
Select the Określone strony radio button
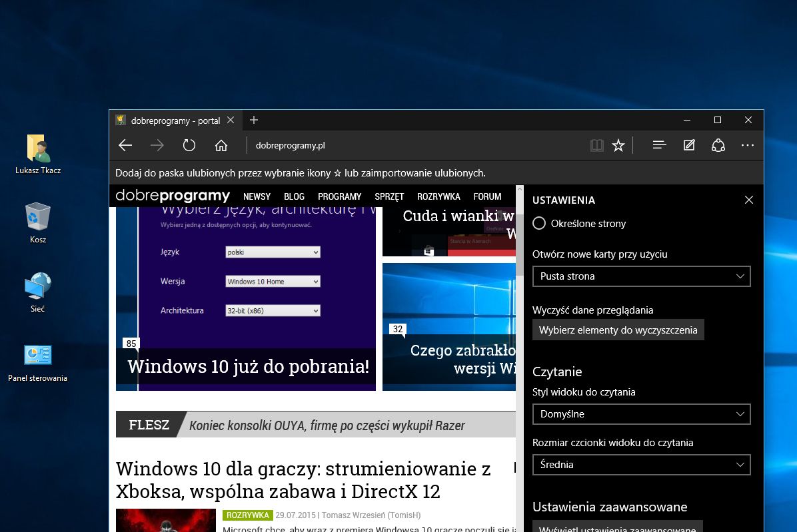click(x=539, y=223)
